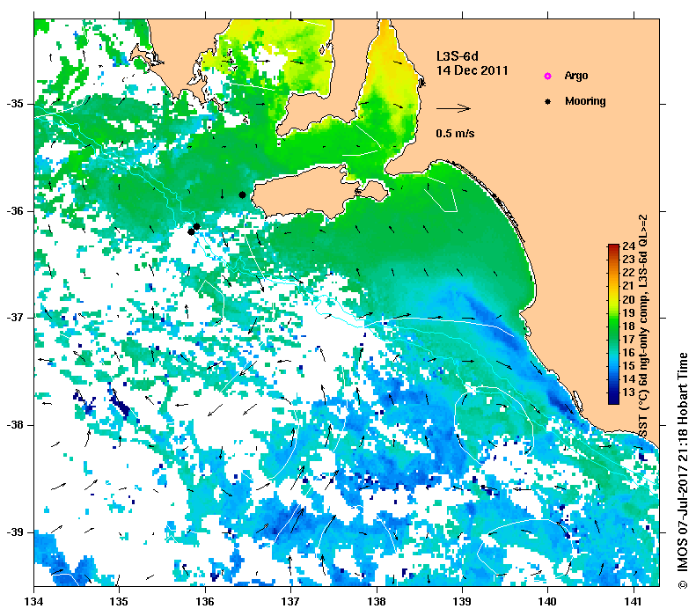Click the 24 value on the colorbar

coord(628,246)
